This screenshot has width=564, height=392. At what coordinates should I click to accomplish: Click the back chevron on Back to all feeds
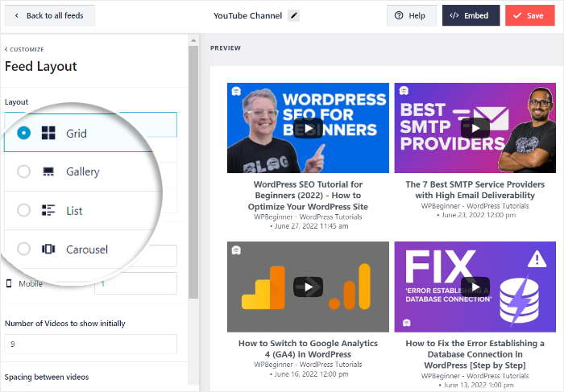[x=17, y=15]
